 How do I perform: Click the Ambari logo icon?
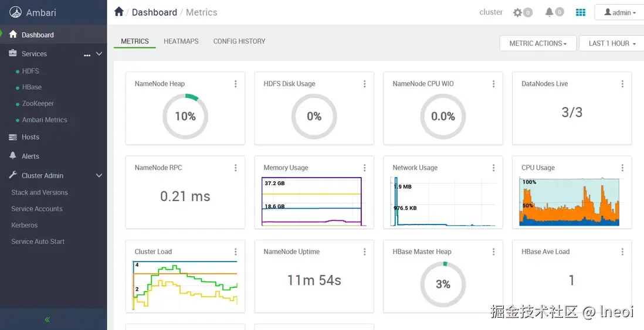pos(15,12)
